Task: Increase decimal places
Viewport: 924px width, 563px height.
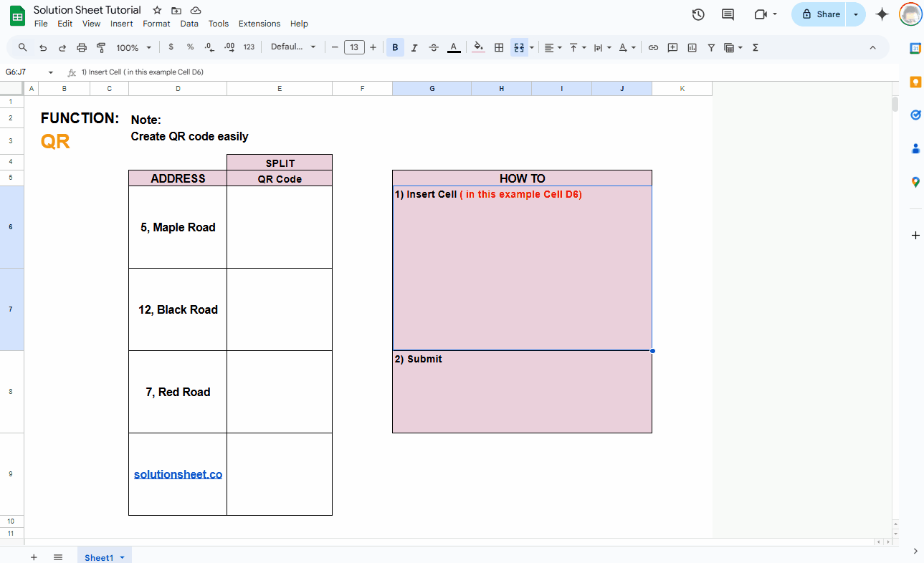Action: click(x=229, y=47)
